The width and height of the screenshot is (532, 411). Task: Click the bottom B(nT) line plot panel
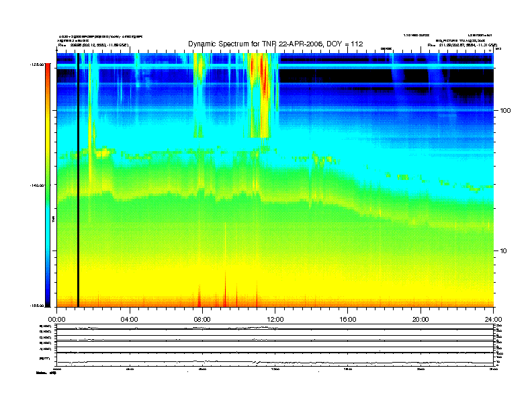(275, 359)
